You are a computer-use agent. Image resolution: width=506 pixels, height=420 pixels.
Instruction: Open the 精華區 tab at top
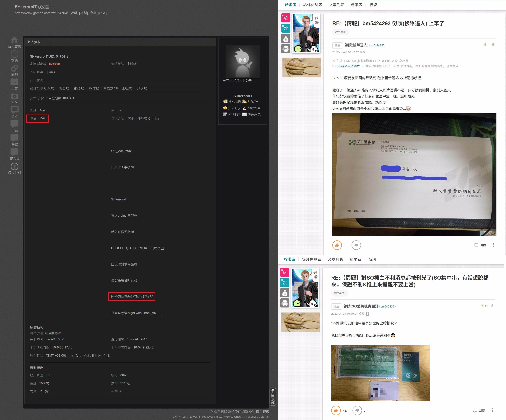pyautogui.click(x=356, y=5)
